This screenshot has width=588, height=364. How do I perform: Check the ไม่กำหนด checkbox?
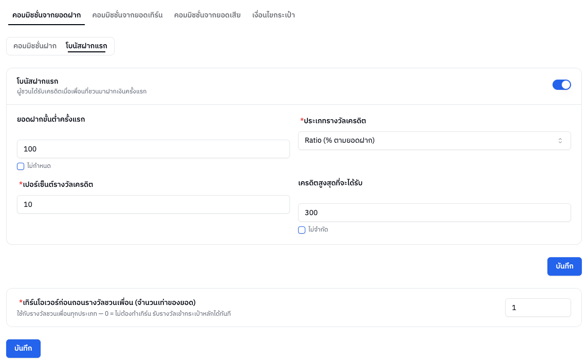(21, 166)
